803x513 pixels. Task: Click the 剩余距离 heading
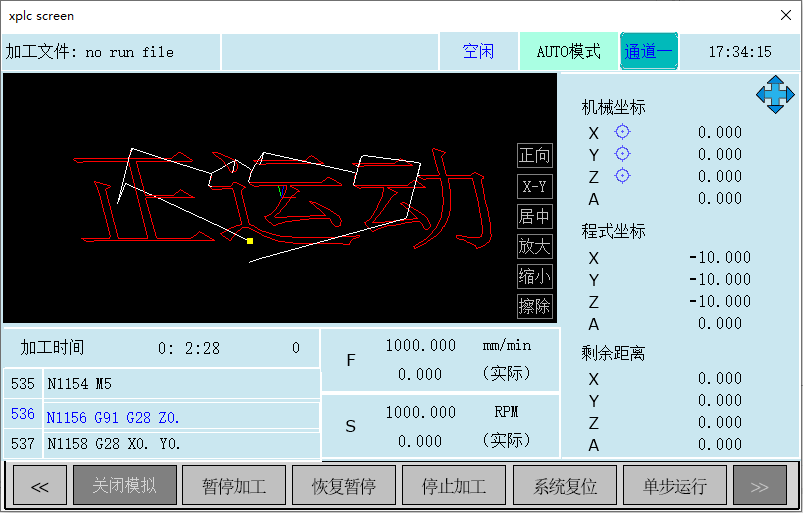point(613,353)
